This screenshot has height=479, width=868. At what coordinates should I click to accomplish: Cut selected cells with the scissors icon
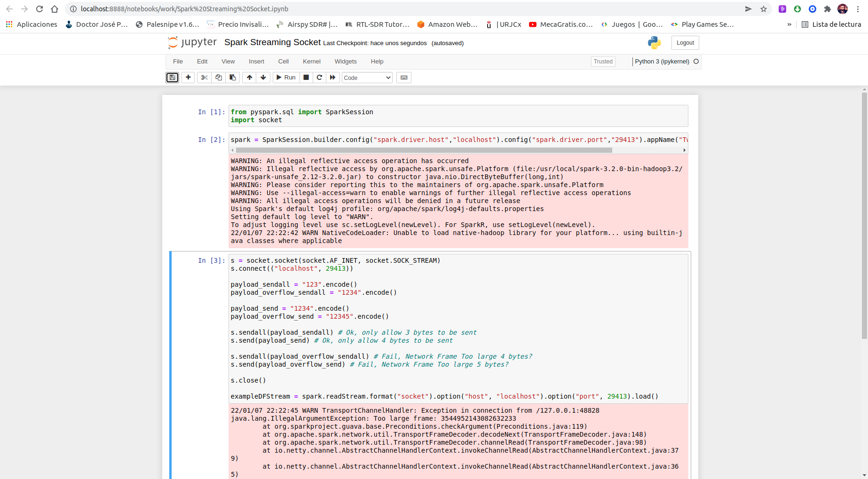pos(204,77)
